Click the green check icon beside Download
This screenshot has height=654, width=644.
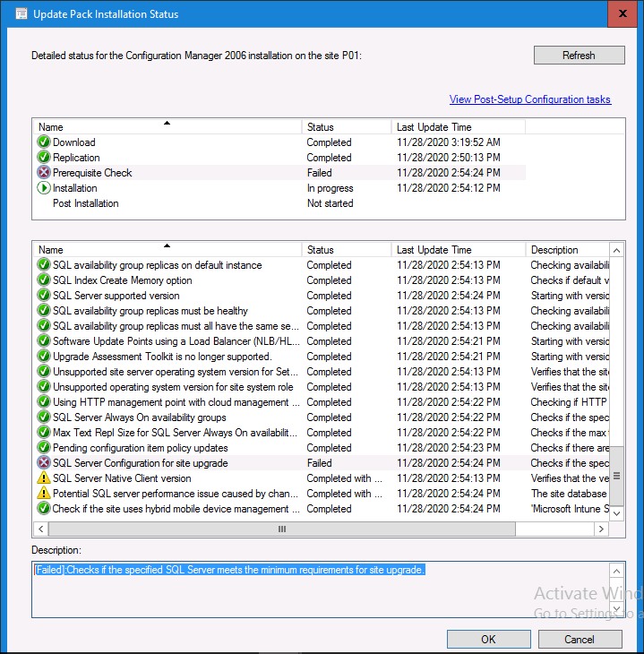pyautogui.click(x=43, y=142)
